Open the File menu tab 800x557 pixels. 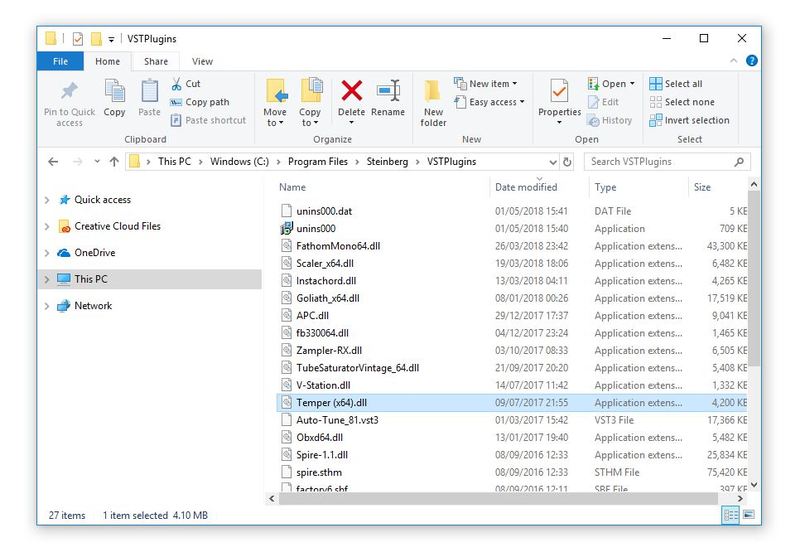coord(60,62)
